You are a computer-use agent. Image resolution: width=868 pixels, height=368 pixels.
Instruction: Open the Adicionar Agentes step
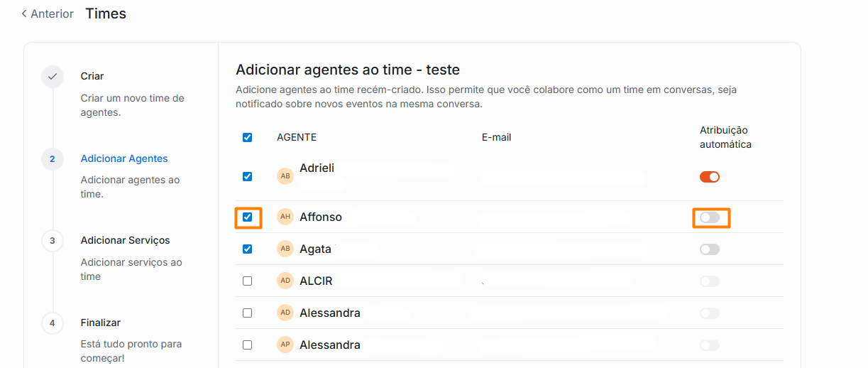point(124,158)
